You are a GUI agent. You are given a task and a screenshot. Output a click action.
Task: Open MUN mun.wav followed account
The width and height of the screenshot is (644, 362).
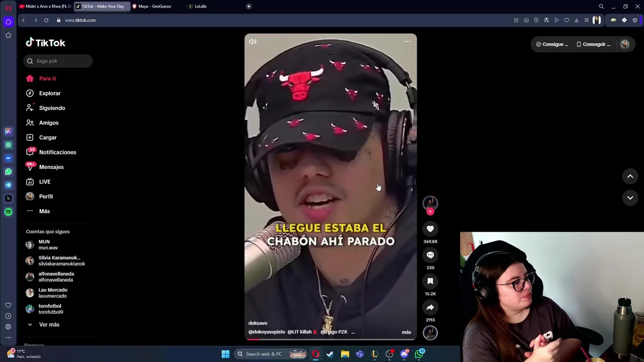(x=48, y=245)
